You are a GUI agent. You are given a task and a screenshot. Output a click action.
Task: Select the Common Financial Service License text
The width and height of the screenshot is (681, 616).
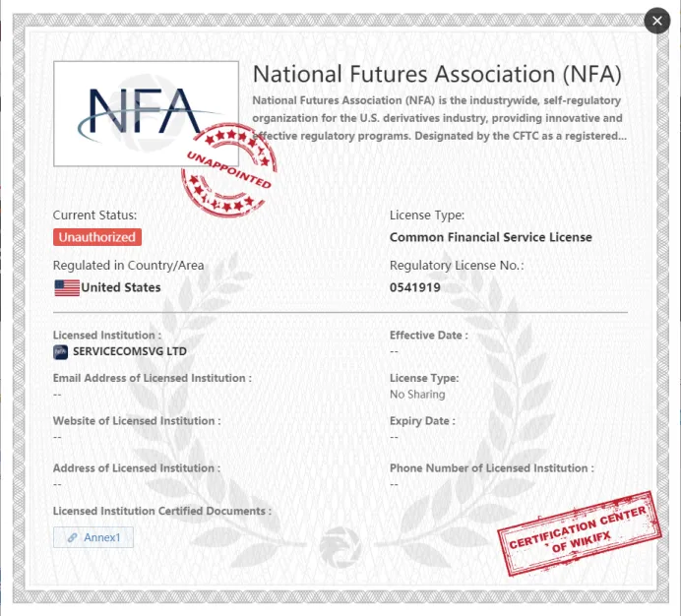pos(491,237)
